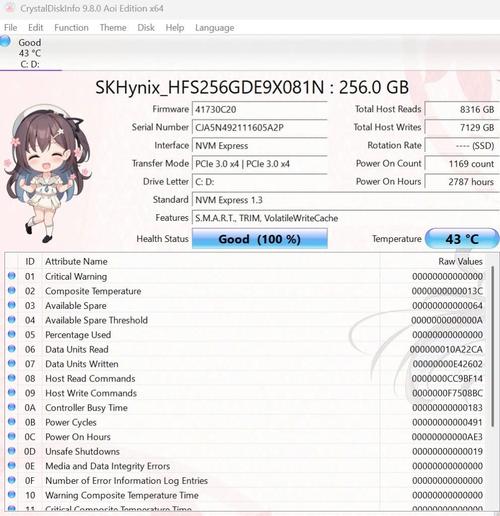
Task: Click the status icon for Critical Warning row
Action: 12,276
